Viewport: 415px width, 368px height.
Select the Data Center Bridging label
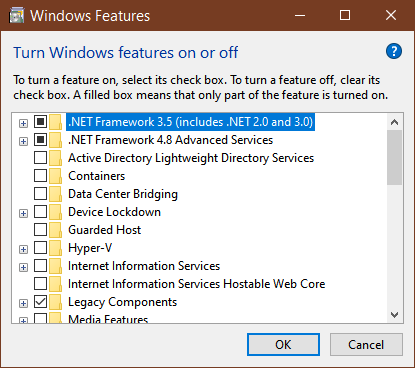123,194
